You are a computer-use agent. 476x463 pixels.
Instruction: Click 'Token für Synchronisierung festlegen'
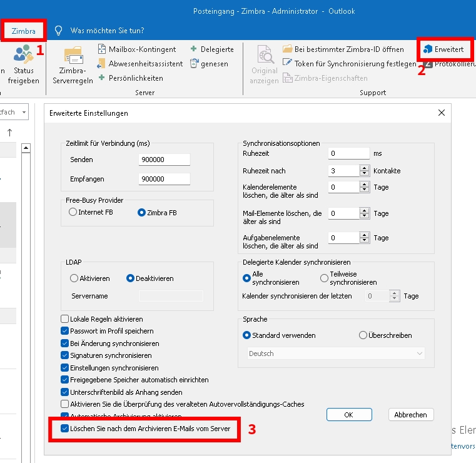(350, 63)
